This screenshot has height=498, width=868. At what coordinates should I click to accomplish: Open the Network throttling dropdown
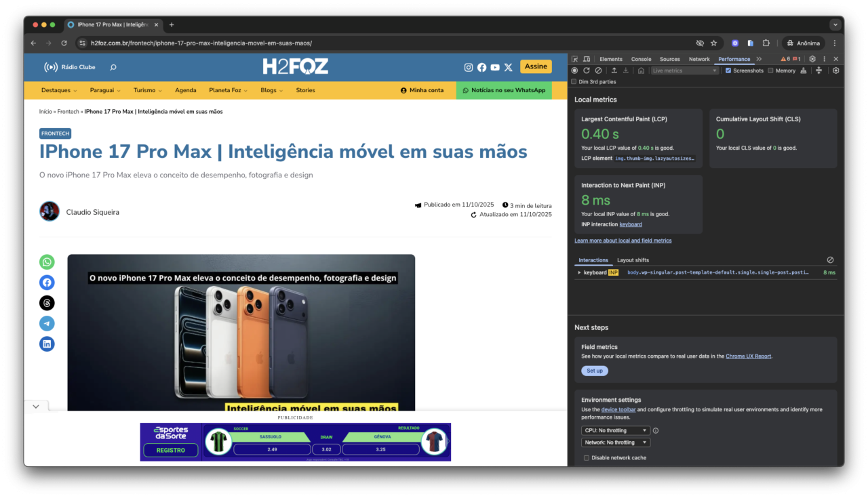coord(615,442)
